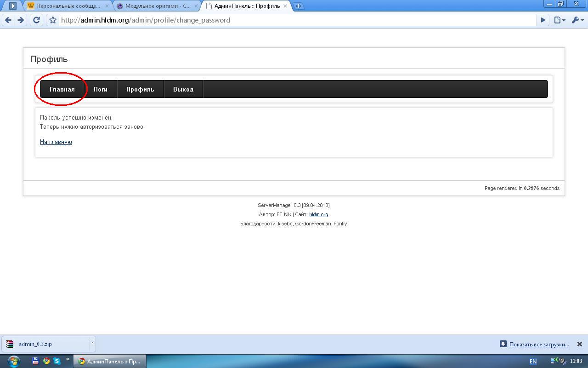The image size is (588, 368).
Task: Click the Выход logout button
Action: coord(183,89)
